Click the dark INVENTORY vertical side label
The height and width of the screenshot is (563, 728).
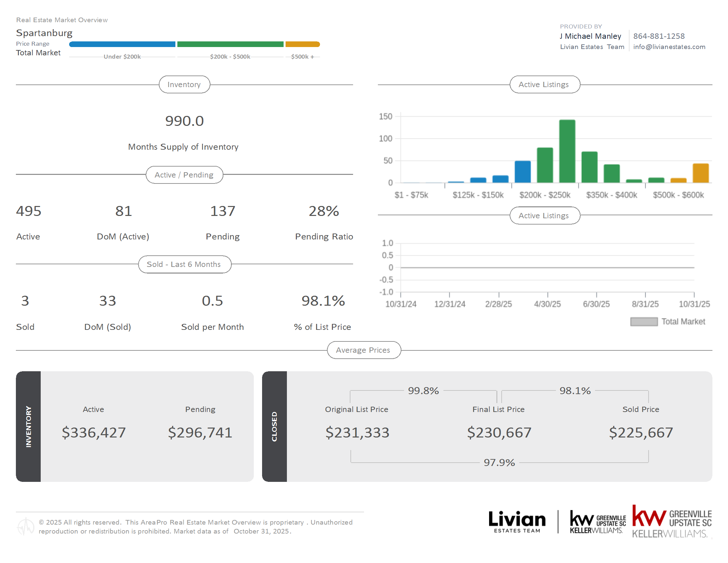click(x=28, y=427)
